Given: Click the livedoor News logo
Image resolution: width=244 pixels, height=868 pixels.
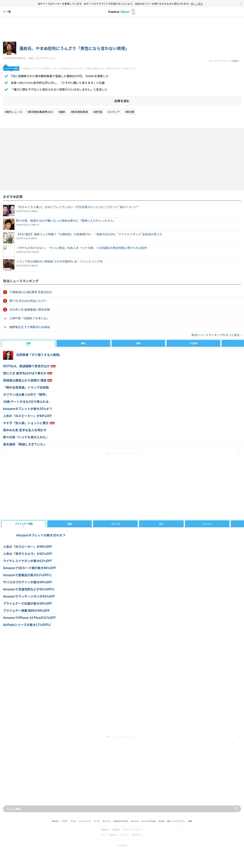Looking at the screenshot, I should click(119, 12).
